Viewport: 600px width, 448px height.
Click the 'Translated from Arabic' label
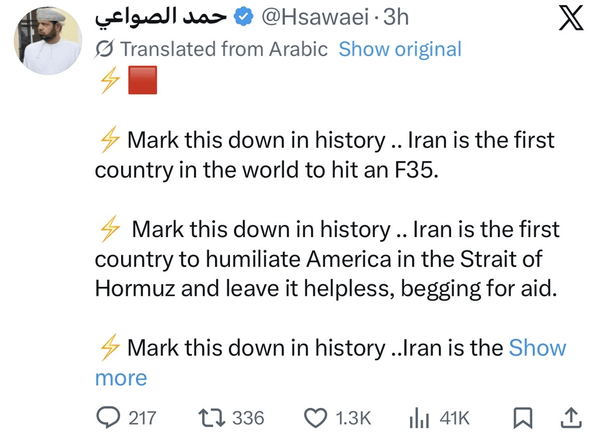coord(224,49)
